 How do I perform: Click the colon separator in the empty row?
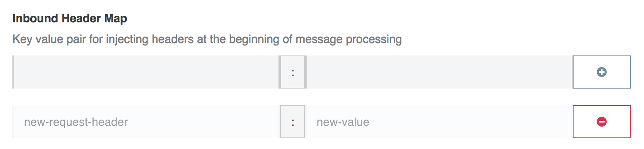293,72
